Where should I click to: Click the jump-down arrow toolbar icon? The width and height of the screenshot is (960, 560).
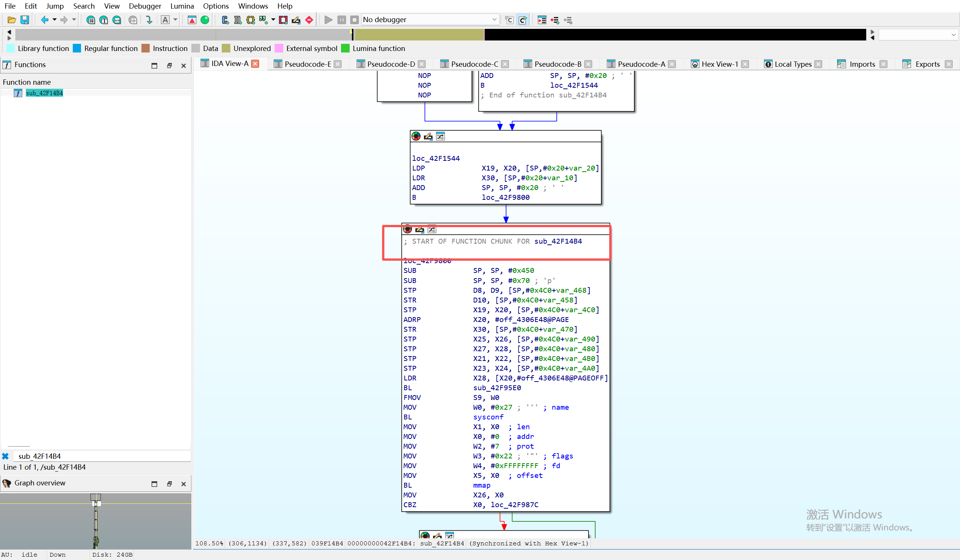coord(149,20)
